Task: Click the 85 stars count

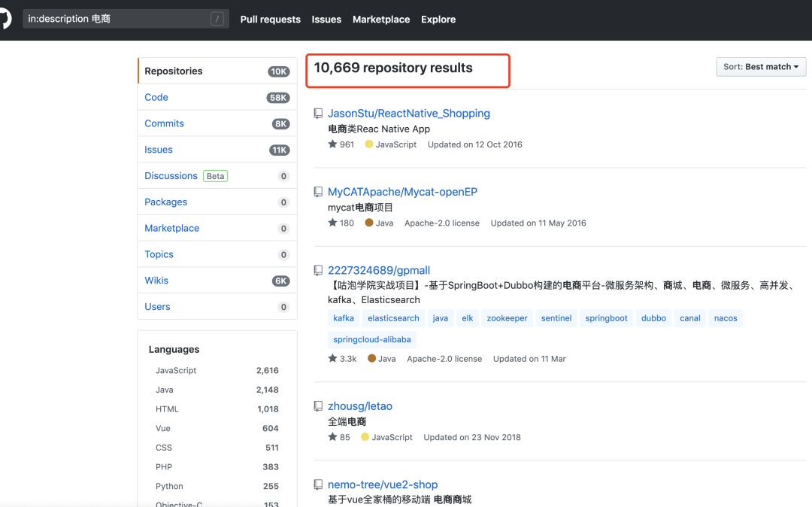Action: (x=339, y=438)
